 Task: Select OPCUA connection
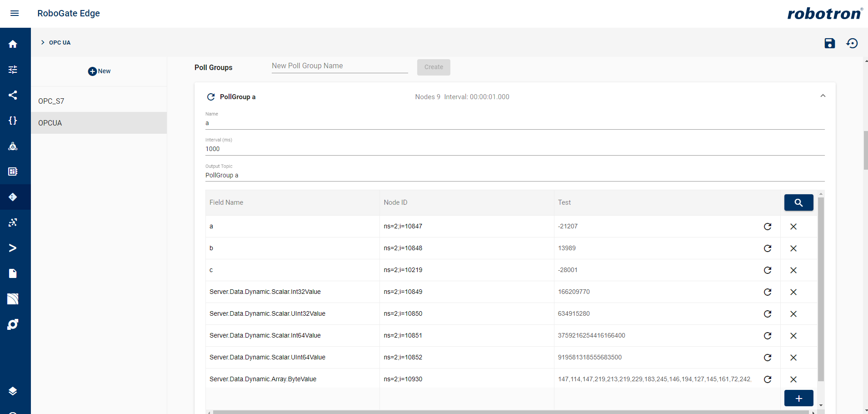coord(99,123)
